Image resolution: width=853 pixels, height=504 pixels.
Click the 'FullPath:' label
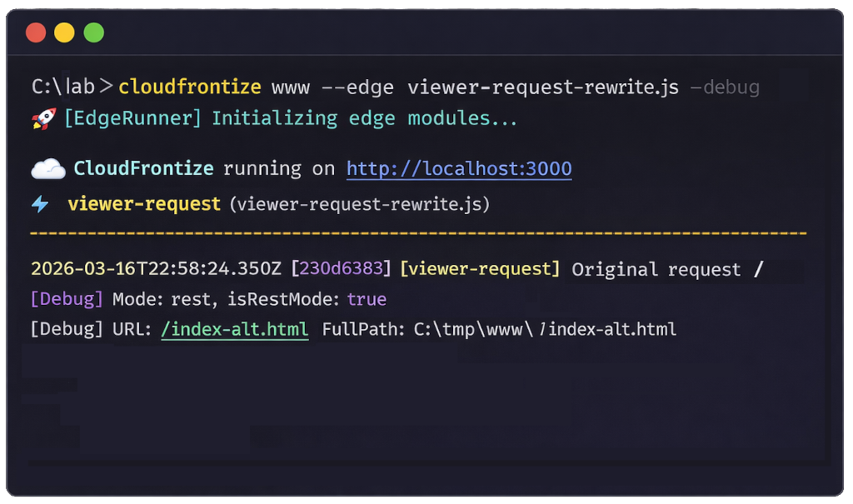coord(363,329)
